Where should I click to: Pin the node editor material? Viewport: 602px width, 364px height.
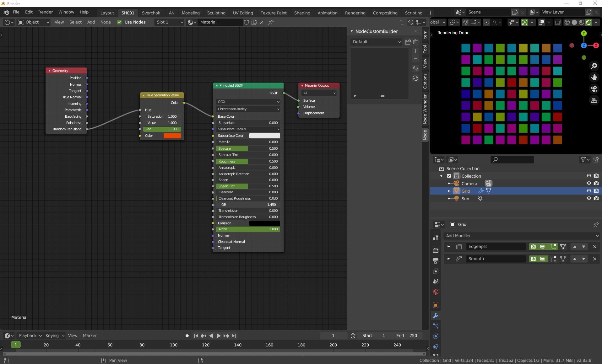point(271,22)
